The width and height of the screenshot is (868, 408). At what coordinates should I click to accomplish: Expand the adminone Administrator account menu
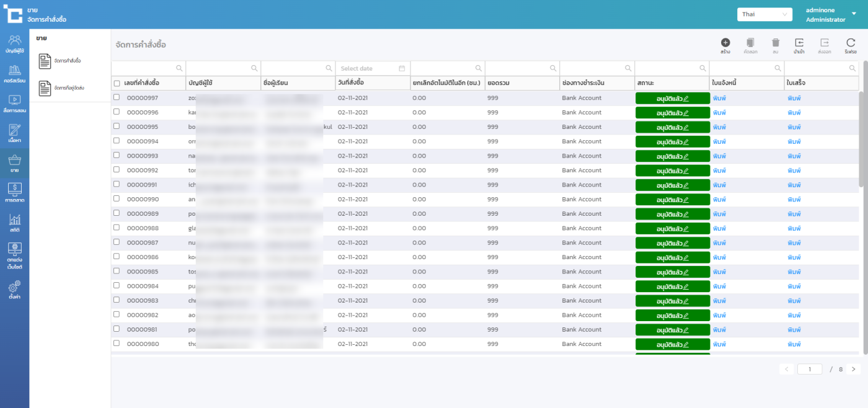coord(854,14)
